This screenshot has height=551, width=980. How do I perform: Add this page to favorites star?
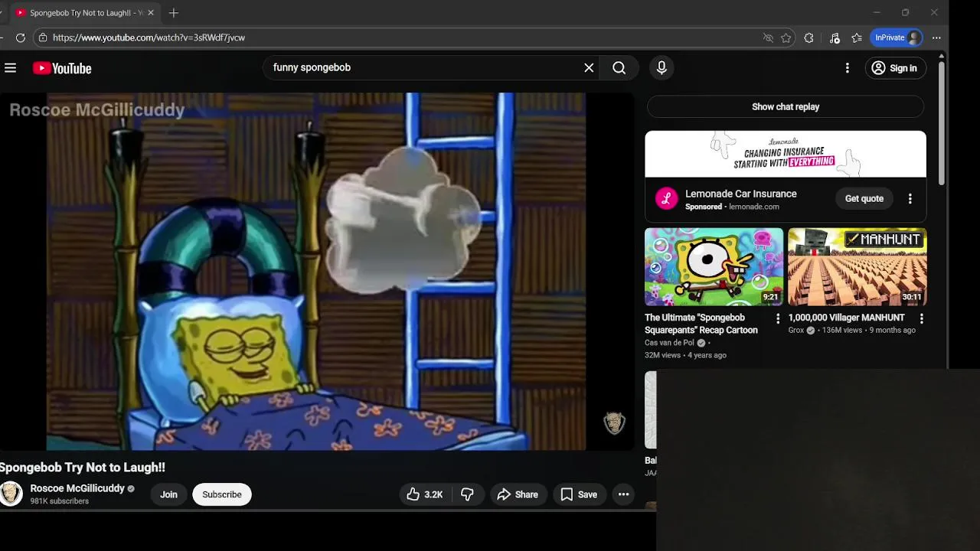(x=786, y=37)
